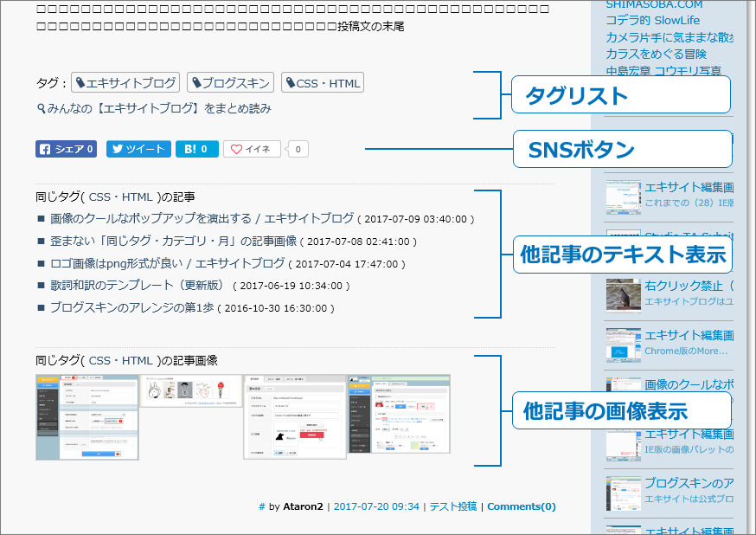Image resolution: width=756 pixels, height=535 pixels.
Task: Click the CSS・HTML tag button
Action: click(x=323, y=82)
